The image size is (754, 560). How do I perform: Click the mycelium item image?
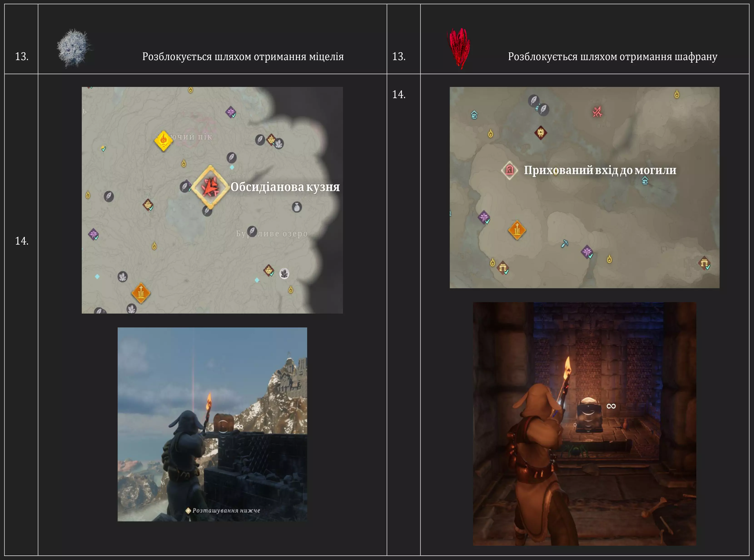(74, 48)
